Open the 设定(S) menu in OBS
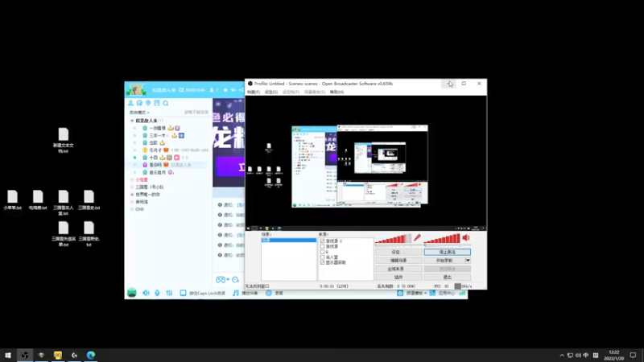644x362 pixels. [271, 92]
